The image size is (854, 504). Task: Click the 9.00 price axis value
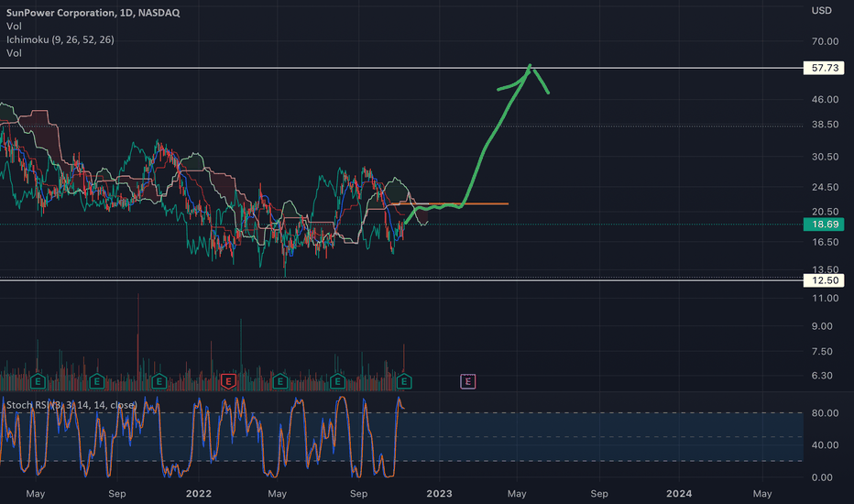tap(822, 326)
